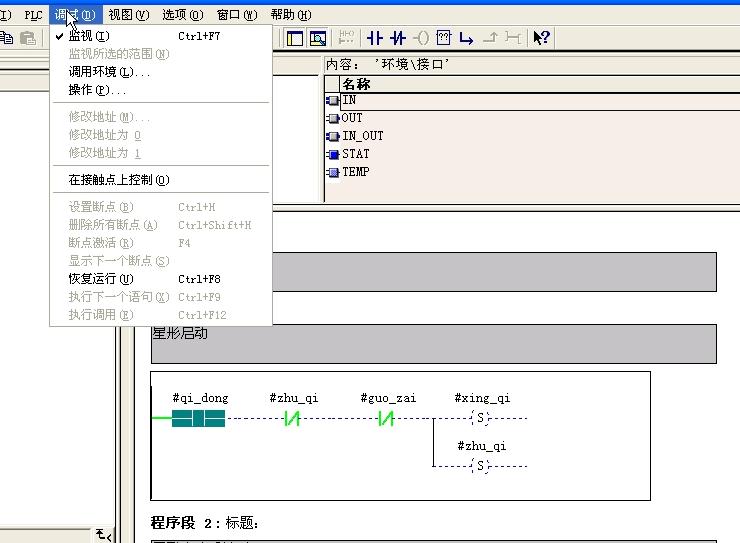Viewport: 740px width, 543px height.
Task: Toggle the overview panel icon
Action: (x=295, y=38)
